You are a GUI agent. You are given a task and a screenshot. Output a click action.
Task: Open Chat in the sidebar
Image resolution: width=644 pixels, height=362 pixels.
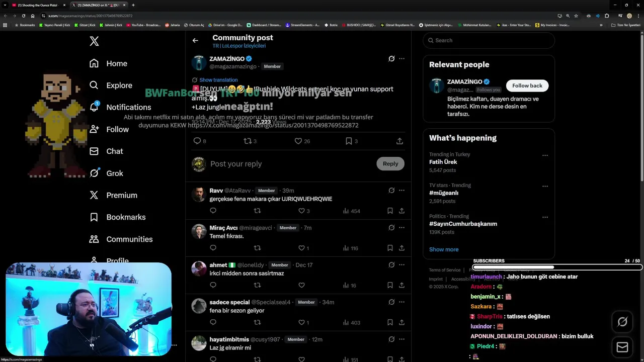[106, 151]
